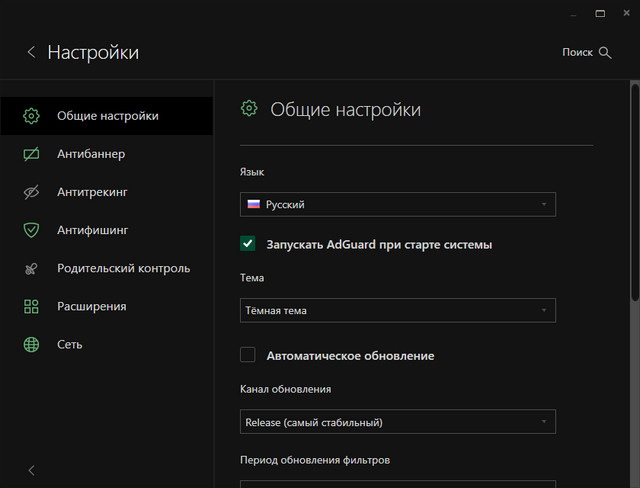Click the Расширения grid icon
Screen dimensions: 640x488
(x=31, y=306)
